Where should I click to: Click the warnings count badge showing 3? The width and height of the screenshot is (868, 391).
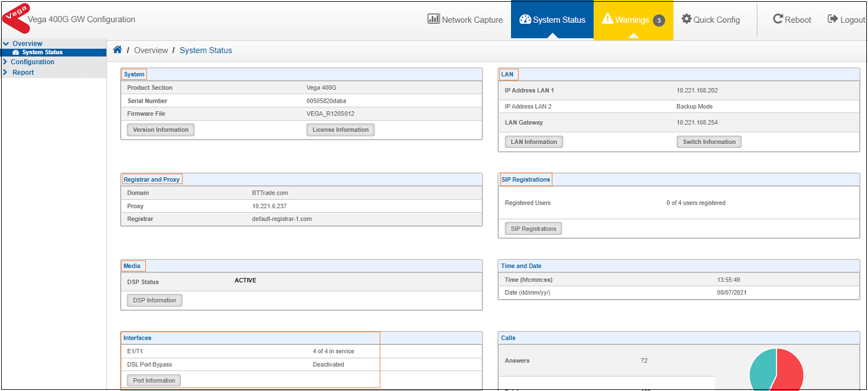pyautogui.click(x=659, y=20)
